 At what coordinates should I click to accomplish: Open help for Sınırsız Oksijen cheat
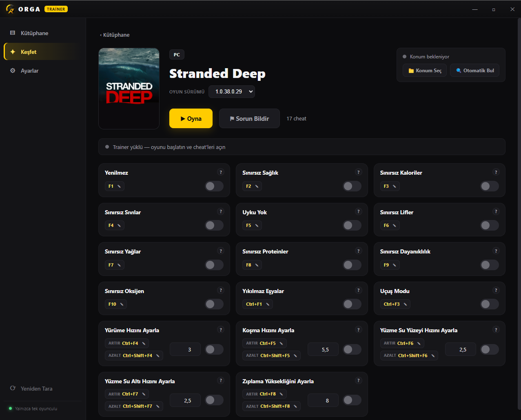(221, 290)
